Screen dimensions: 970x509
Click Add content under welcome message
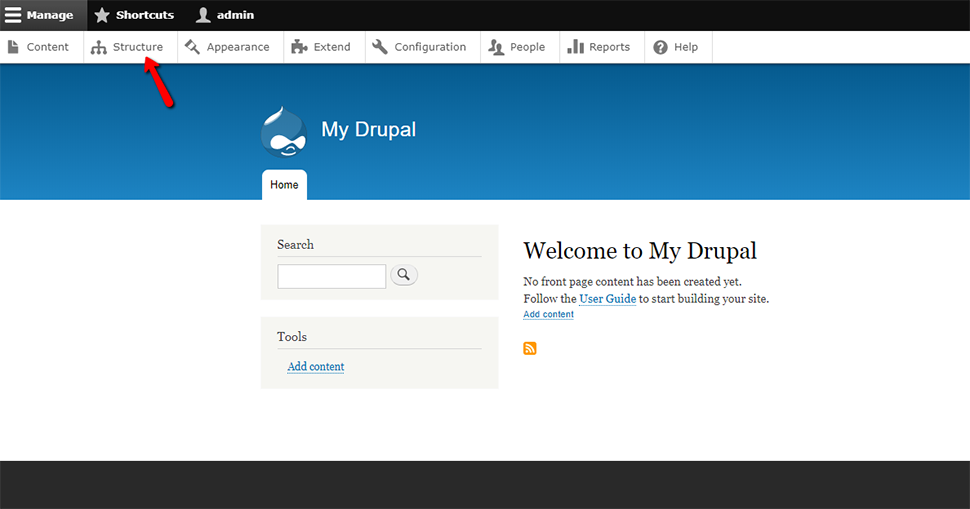pyautogui.click(x=549, y=314)
